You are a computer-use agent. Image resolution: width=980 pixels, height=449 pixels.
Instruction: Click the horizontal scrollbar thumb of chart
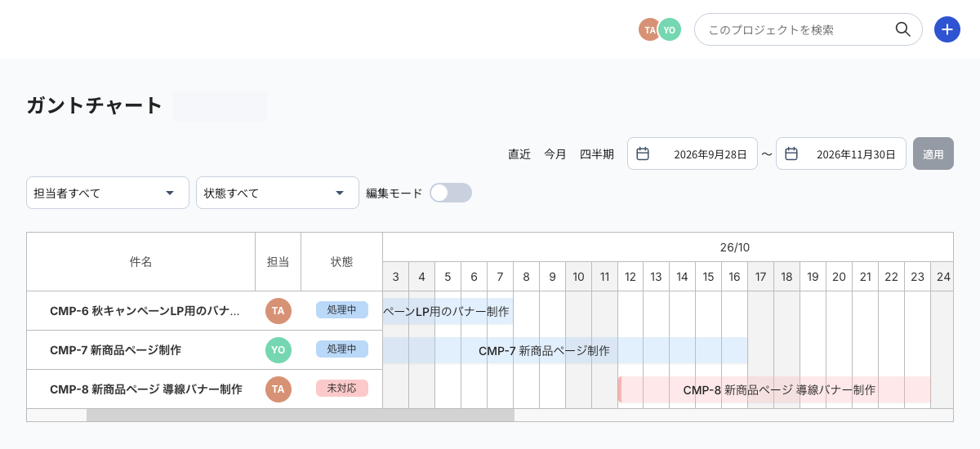301,415
